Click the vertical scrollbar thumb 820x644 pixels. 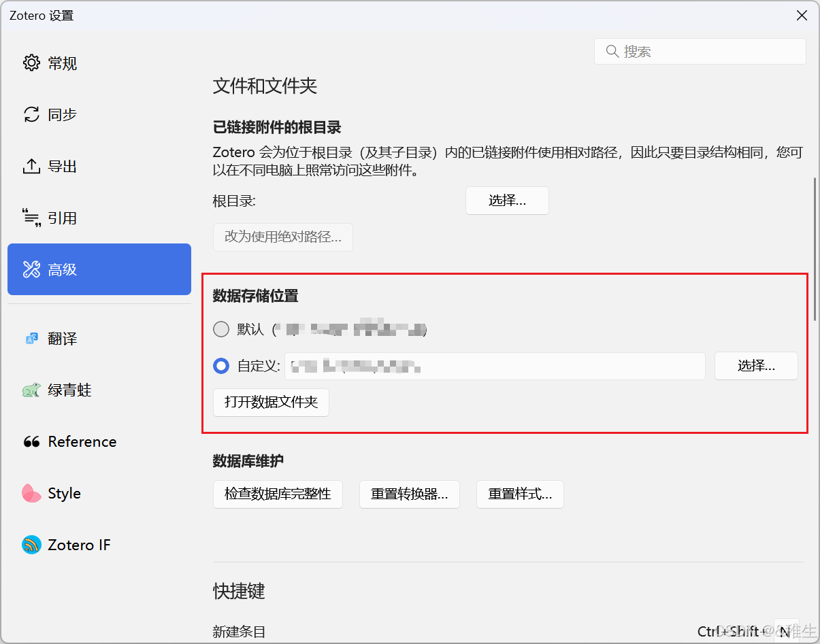(815, 249)
